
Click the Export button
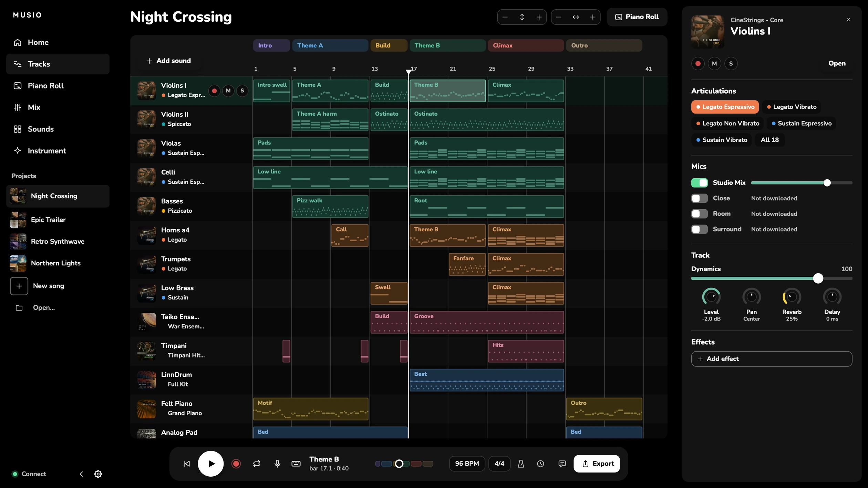coord(597,464)
